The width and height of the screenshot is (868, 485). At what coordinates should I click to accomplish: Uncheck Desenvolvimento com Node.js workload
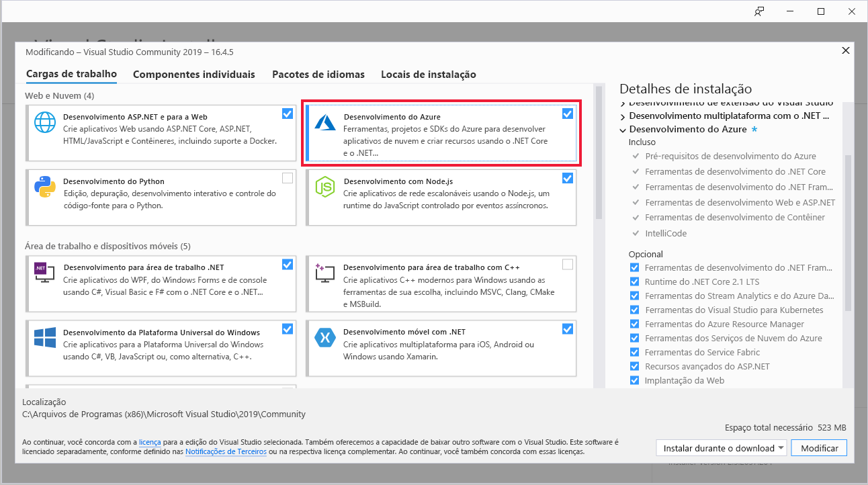click(568, 178)
